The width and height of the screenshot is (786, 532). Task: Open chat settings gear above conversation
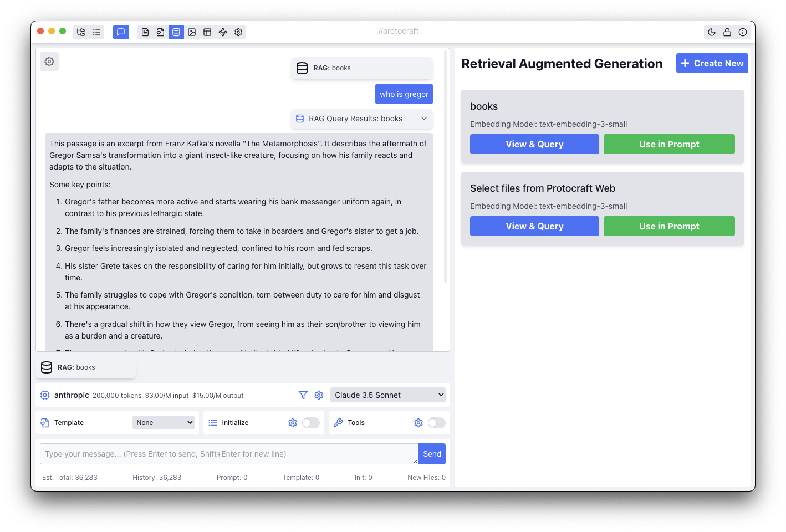(x=49, y=62)
